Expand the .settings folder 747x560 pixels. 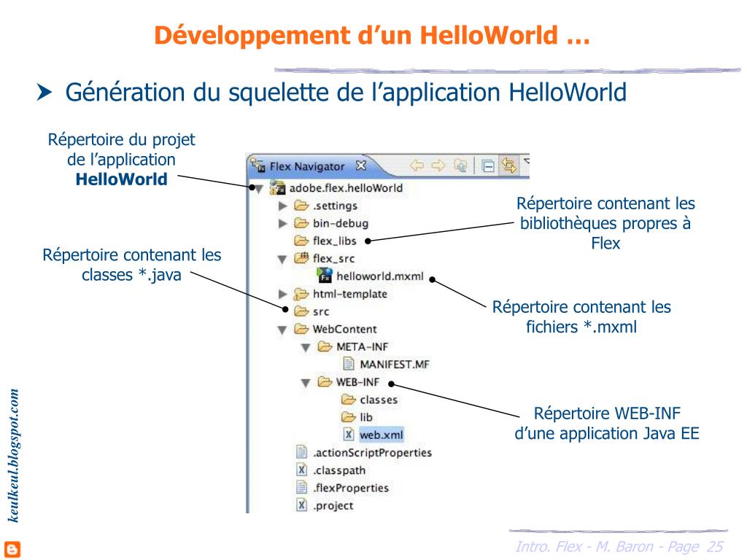(x=282, y=206)
